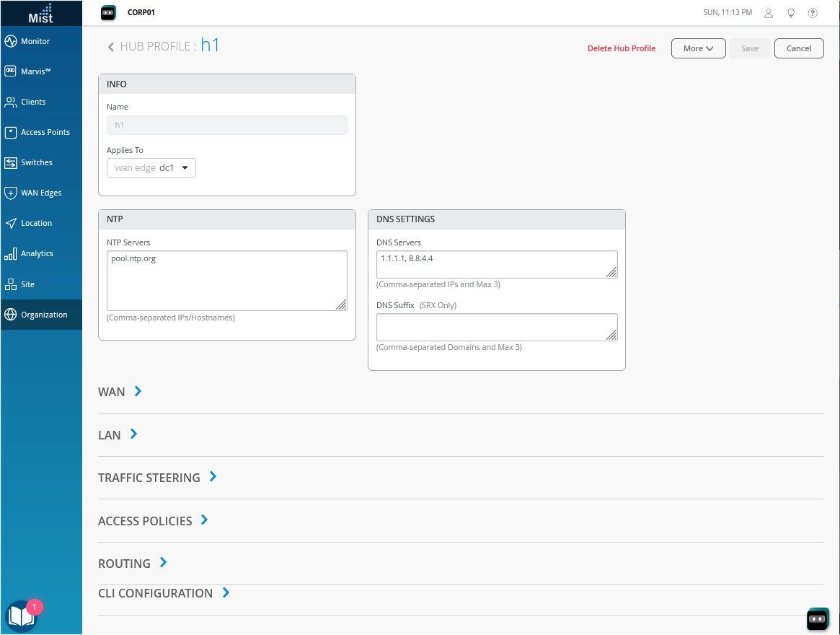
Task: Navigate to WAN Edges menu
Action: pos(41,193)
